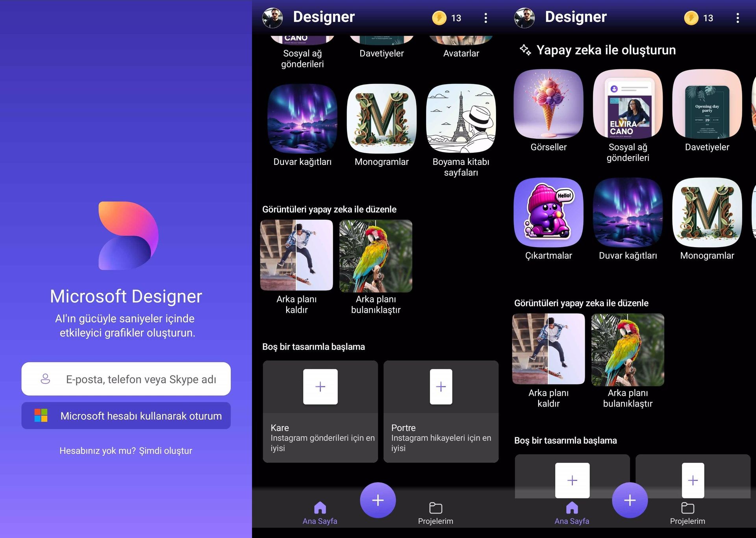
Task: Tap the coin credits icon in middle screen
Action: (x=439, y=18)
